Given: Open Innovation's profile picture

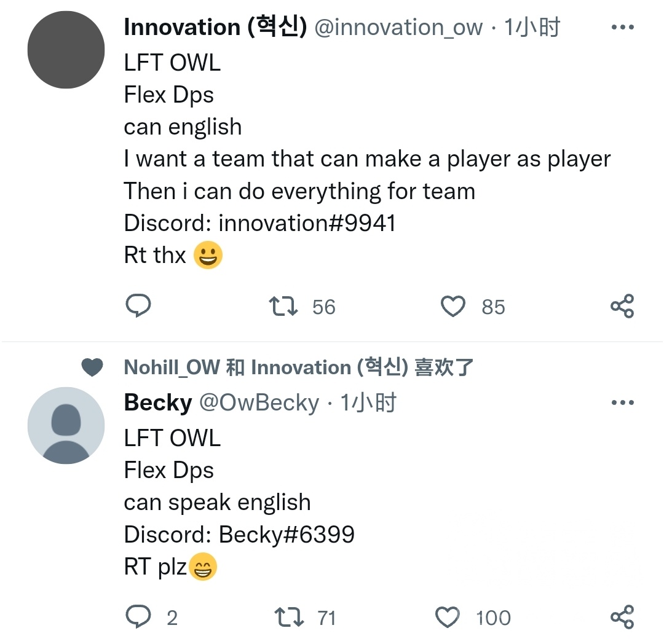Looking at the screenshot, I should pos(66,50).
